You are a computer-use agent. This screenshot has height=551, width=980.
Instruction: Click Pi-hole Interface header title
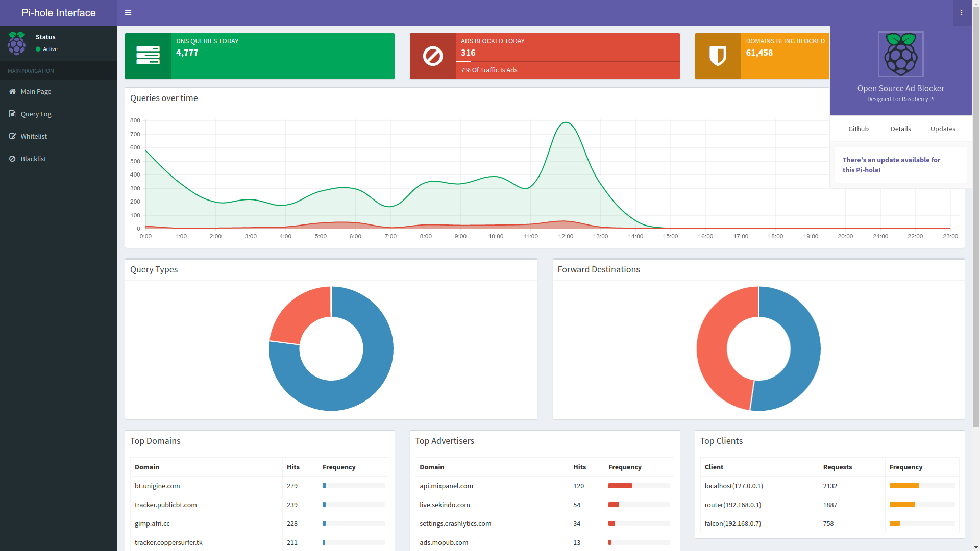[x=59, y=13]
